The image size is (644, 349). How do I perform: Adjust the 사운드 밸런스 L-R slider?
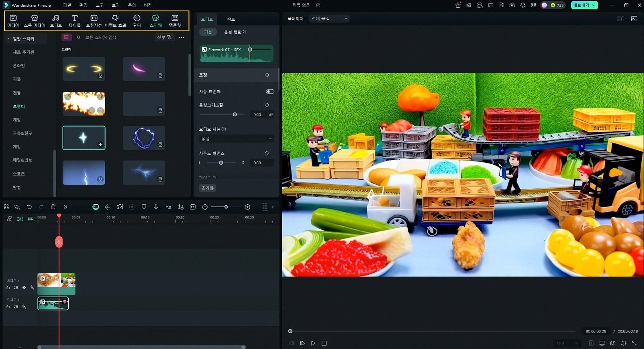tap(222, 163)
